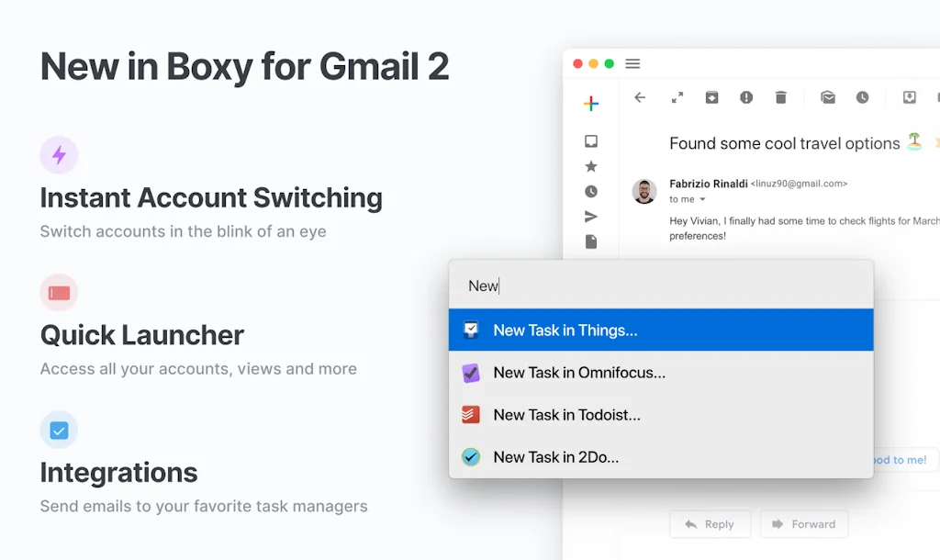This screenshot has height=560, width=940.
Task: Click the Forward button
Action: tap(804, 524)
